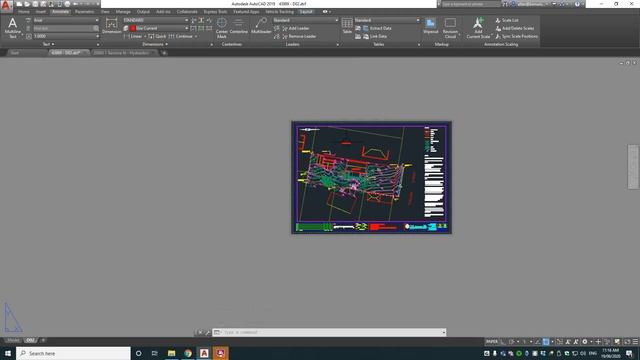Click the drawing layout sheet thumbnail
Screen dimensions: 640x360
(371, 178)
